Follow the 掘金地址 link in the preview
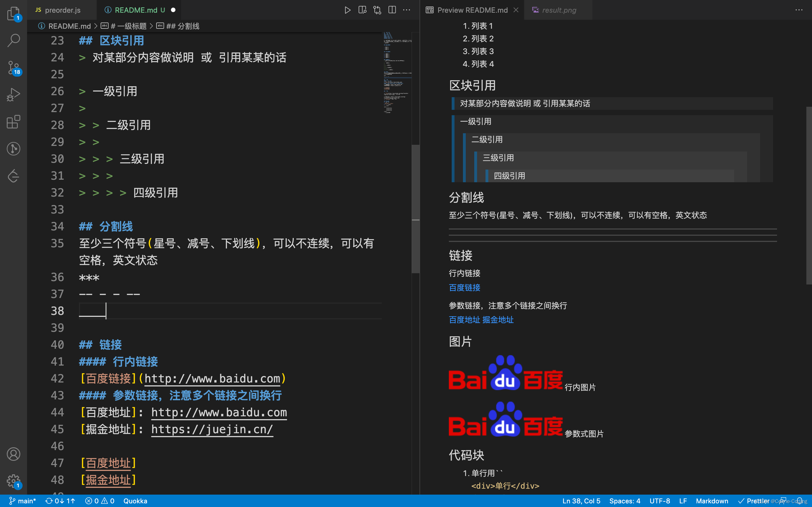 (498, 320)
